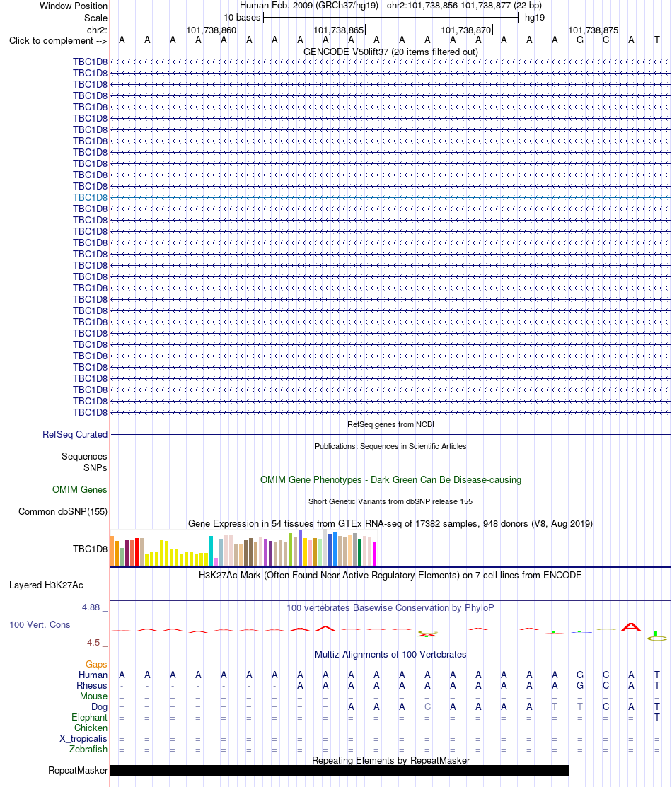
Task: Click the Common dbSNP(155) track label
Action: [x=63, y=512]
